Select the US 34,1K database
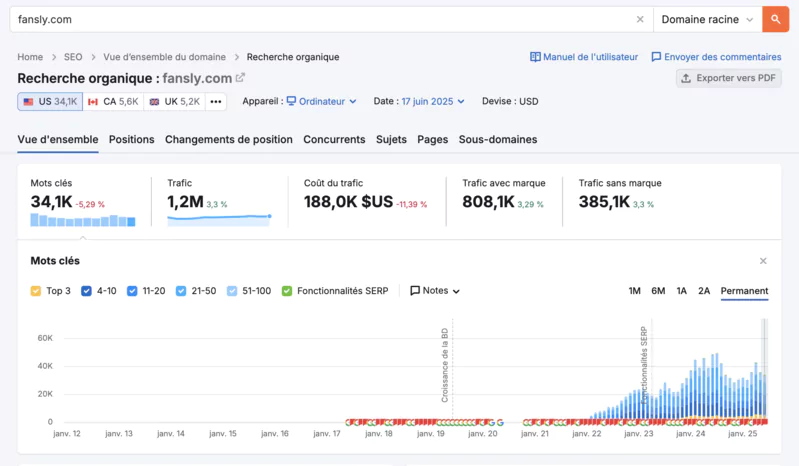This screenshot has height=466, width=799. click(50, 101)
